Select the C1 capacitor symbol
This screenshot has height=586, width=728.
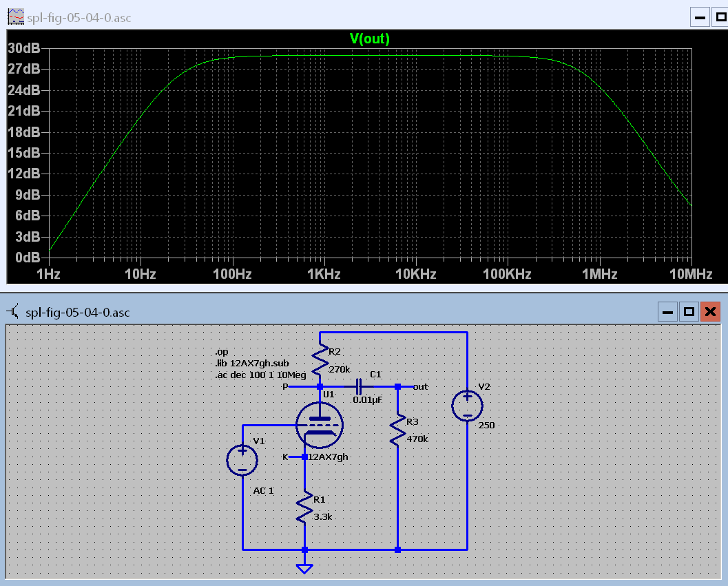[x=359, y=387]
